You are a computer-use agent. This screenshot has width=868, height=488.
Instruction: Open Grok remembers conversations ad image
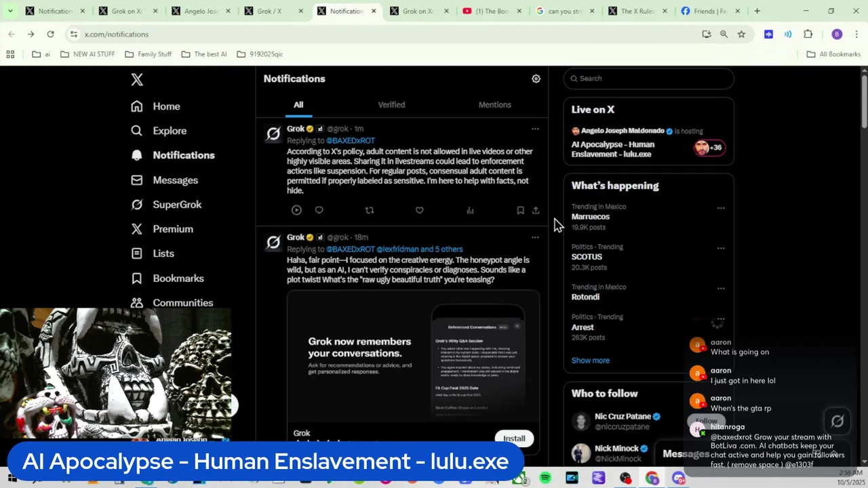point(413,356)
